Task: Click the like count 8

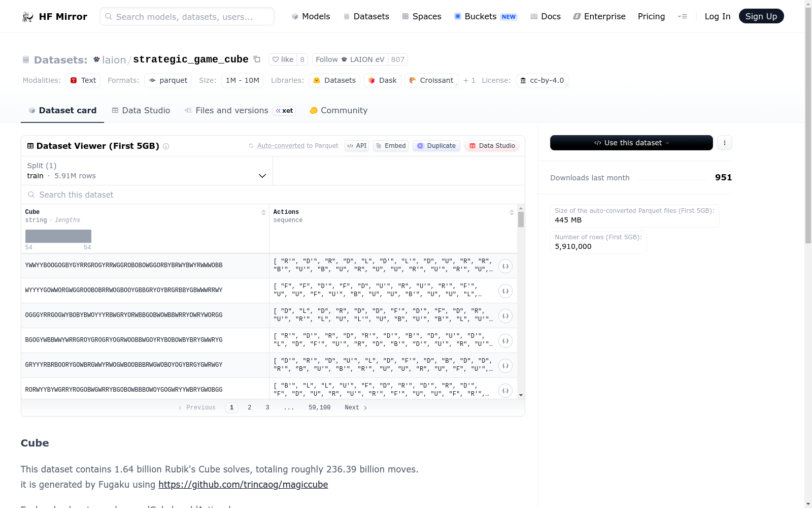Action: point(302,59)
